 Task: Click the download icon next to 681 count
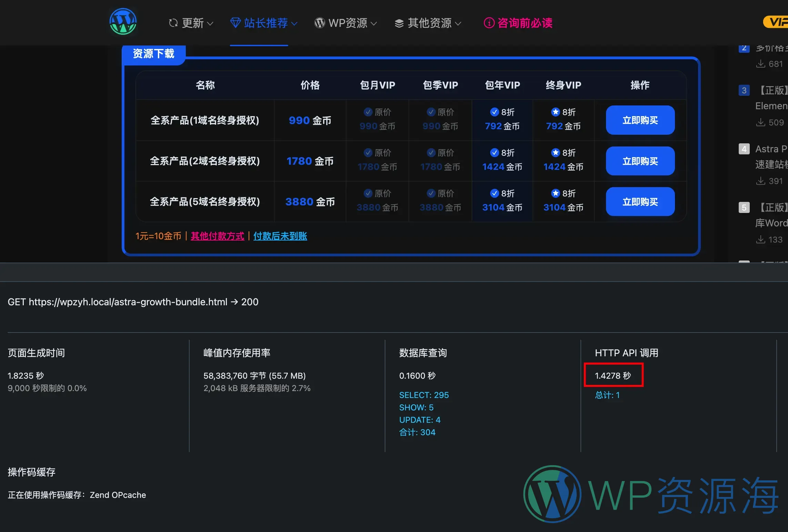tap(760, 64)
